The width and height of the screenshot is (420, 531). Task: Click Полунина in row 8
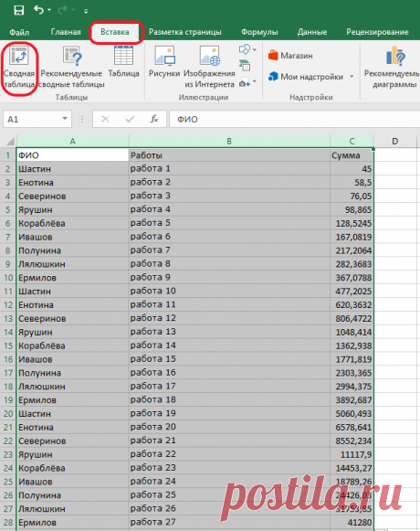tap(72, 250)
